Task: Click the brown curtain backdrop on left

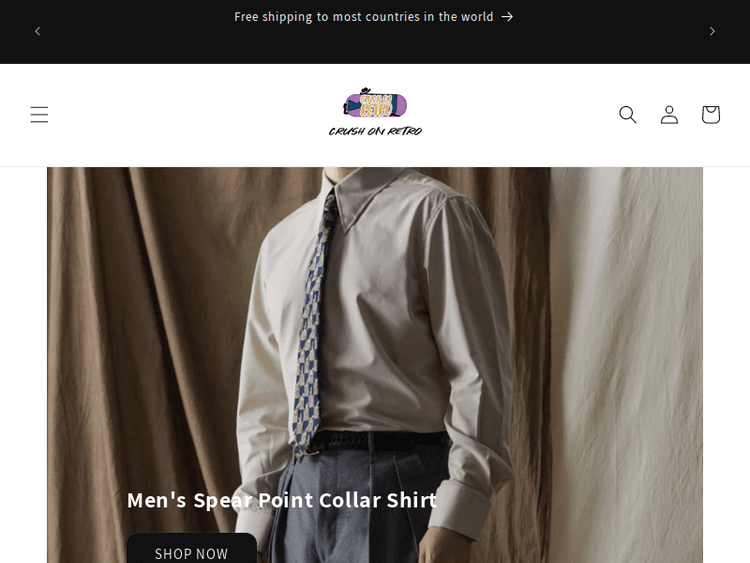Action: 143,335
